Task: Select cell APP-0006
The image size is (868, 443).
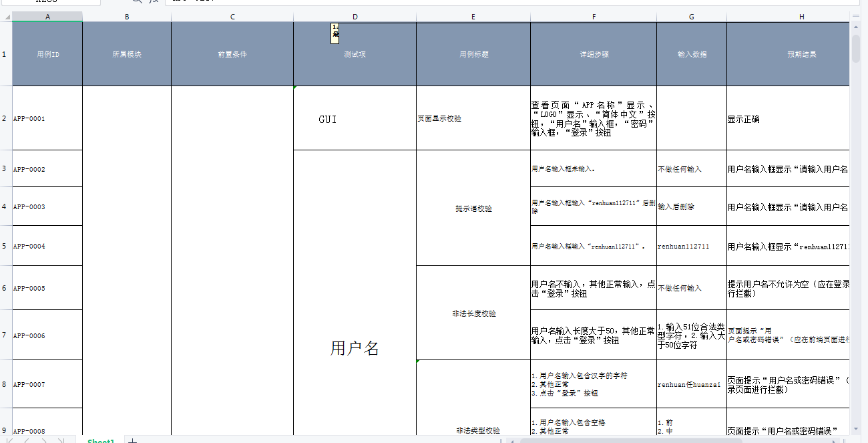Action: 47,335
